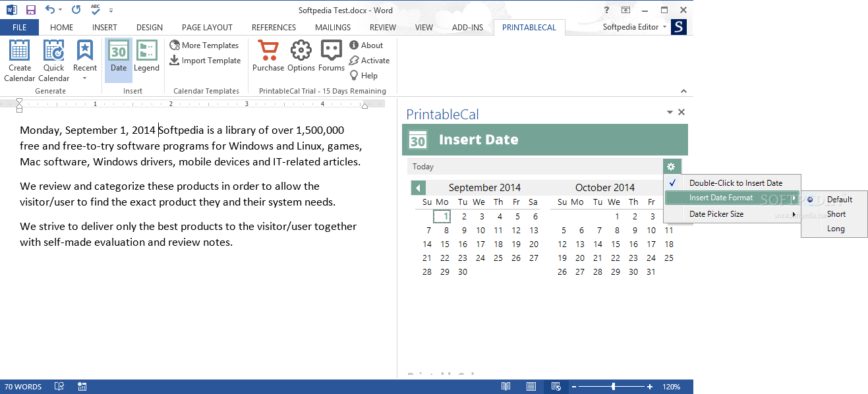Screen dimensions: 868x394
Task: Switch to the VIEW tab
Action: [x=424, y=28]
